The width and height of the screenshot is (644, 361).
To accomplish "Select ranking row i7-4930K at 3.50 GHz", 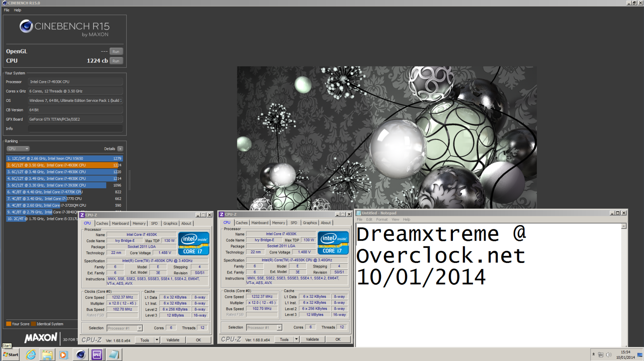I will point(64,165).
